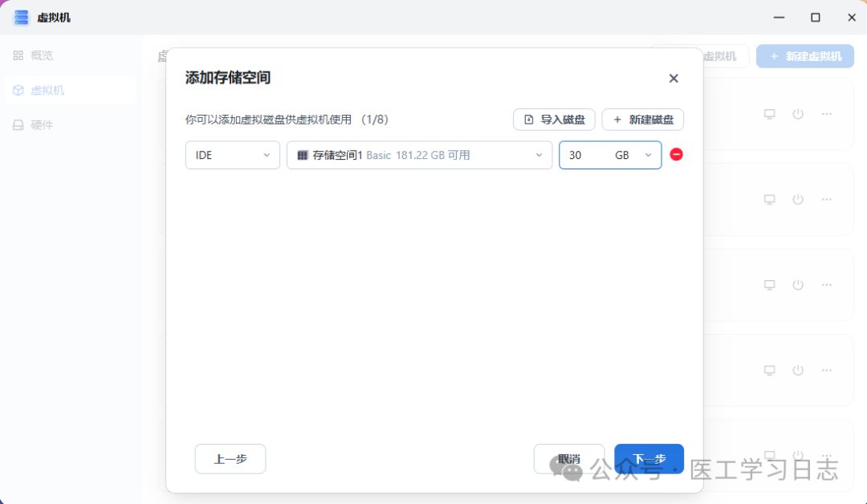The height and width of the screenshot is (504, 867).
Task: Maximize the 虚拟机 window
Action: pos(815,17)
